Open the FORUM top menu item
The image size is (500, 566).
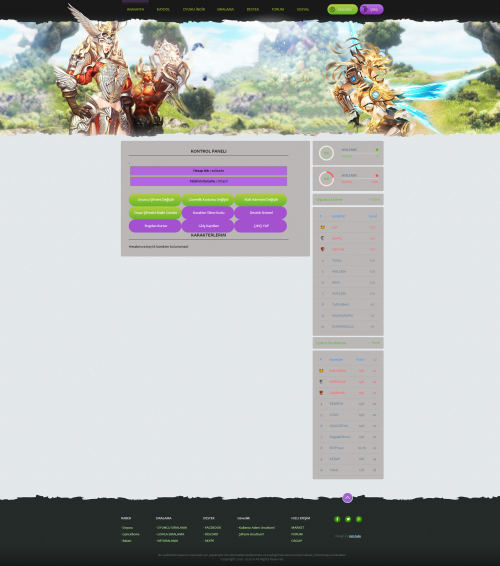278,9
